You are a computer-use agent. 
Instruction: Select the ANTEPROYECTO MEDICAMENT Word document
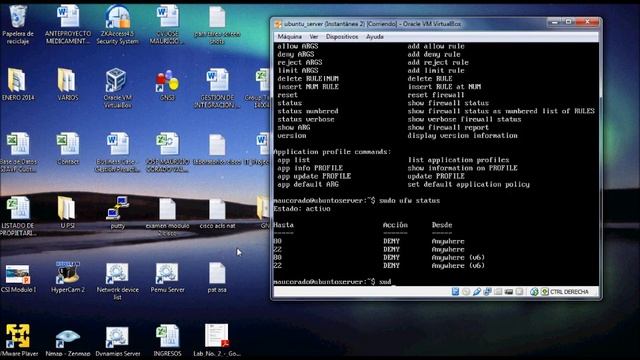click(x=68, y=24)
